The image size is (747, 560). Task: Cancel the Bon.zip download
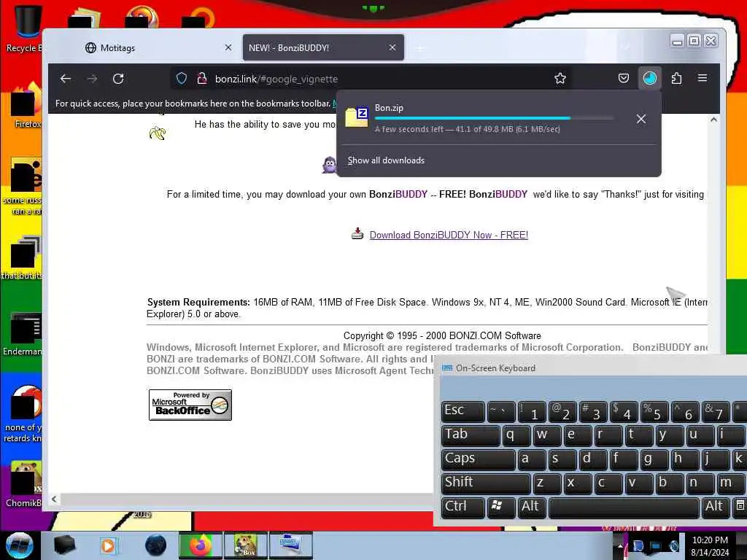(641, 119)
